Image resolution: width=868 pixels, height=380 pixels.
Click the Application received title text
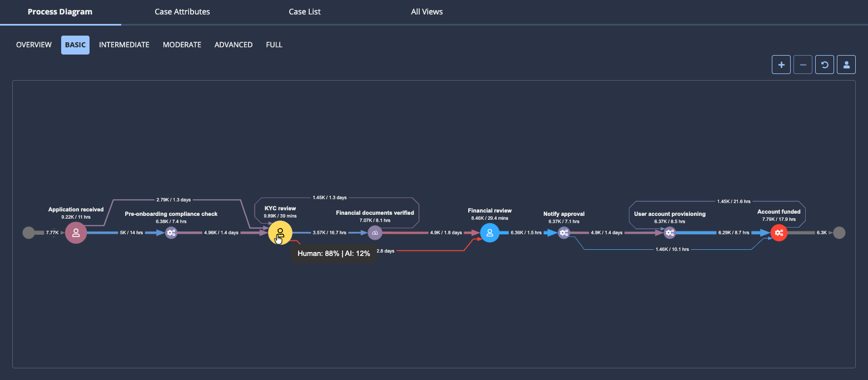76,210
